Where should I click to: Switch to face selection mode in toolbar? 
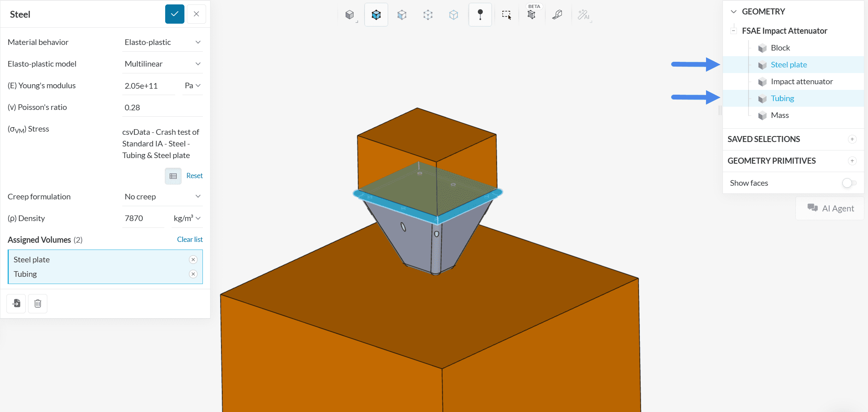402,15
